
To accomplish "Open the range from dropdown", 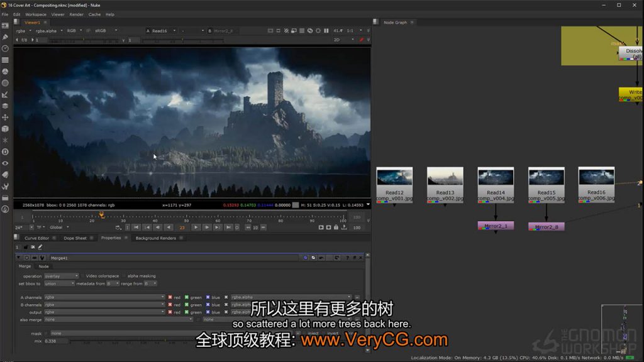I will (150, 283).
